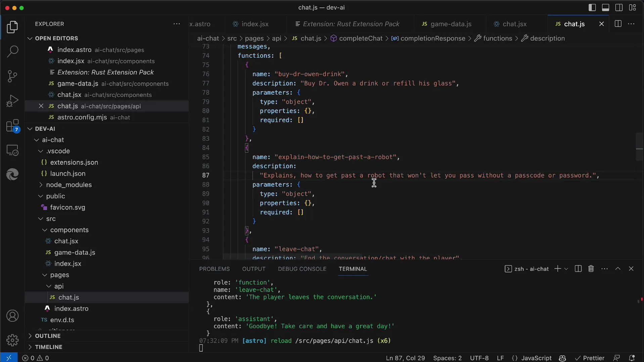Open the notifications bell in status bar
644x362 pixels.
click(632, 358)
